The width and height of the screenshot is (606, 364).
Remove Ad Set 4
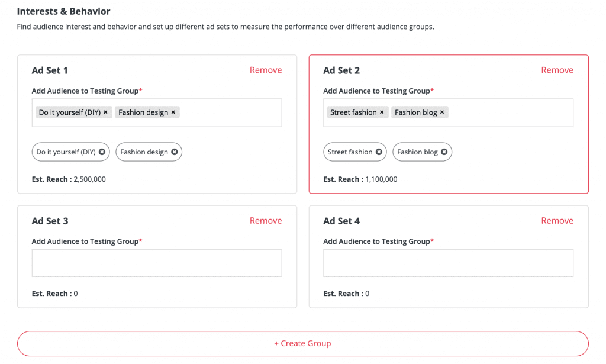tap(557, 221)
